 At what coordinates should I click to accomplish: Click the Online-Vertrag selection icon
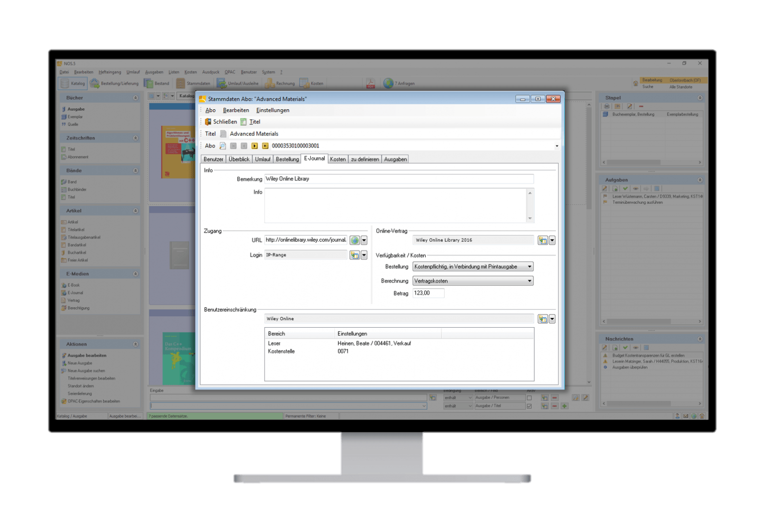542,240
